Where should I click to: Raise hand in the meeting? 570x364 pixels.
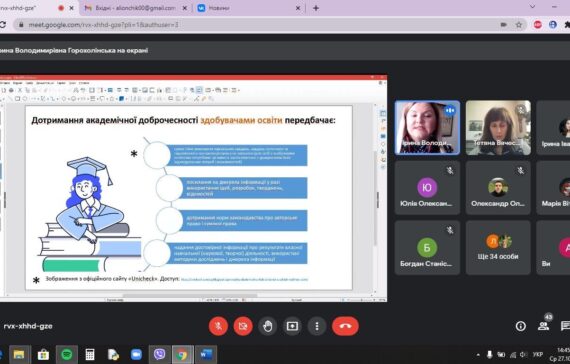[268, 326]
